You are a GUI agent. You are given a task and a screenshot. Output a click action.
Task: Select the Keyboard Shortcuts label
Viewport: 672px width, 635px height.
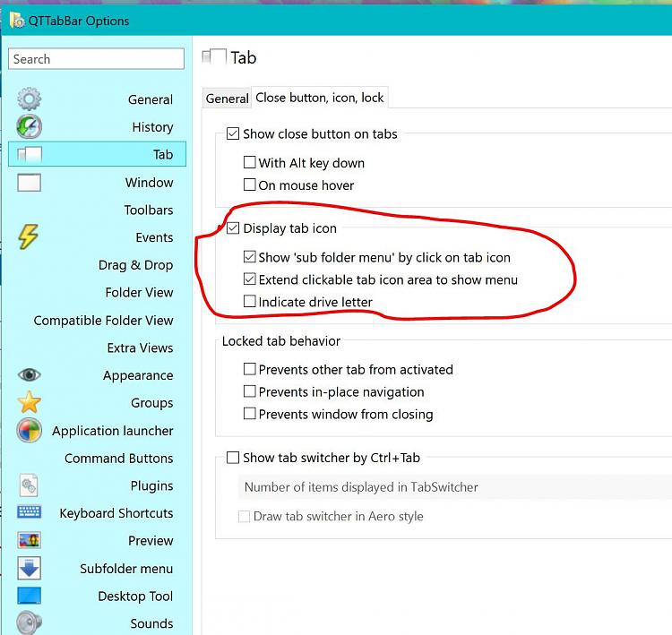116,513
